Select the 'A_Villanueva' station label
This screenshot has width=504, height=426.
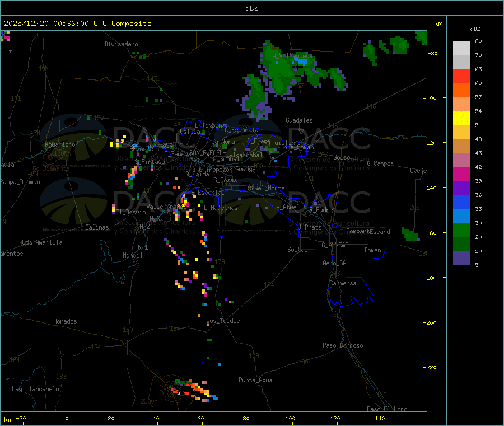(x=292, y=56)
